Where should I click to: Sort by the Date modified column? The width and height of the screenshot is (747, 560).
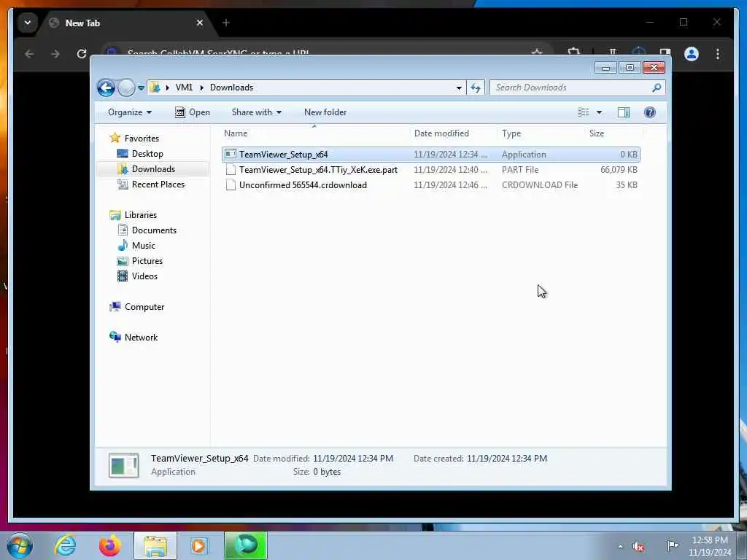tap(453, 134)
